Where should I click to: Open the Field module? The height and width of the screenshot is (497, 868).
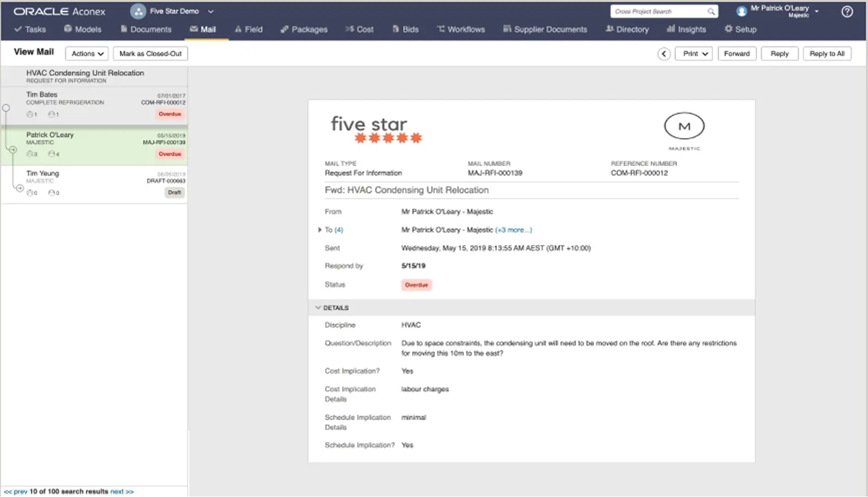[x=248, y=29]
